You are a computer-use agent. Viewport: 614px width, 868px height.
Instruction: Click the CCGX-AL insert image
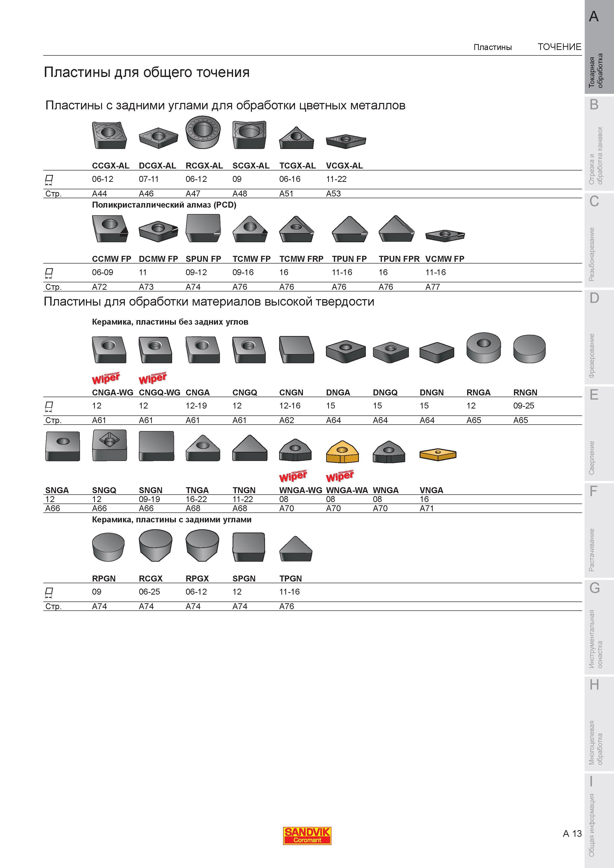(x=109, y=135)
